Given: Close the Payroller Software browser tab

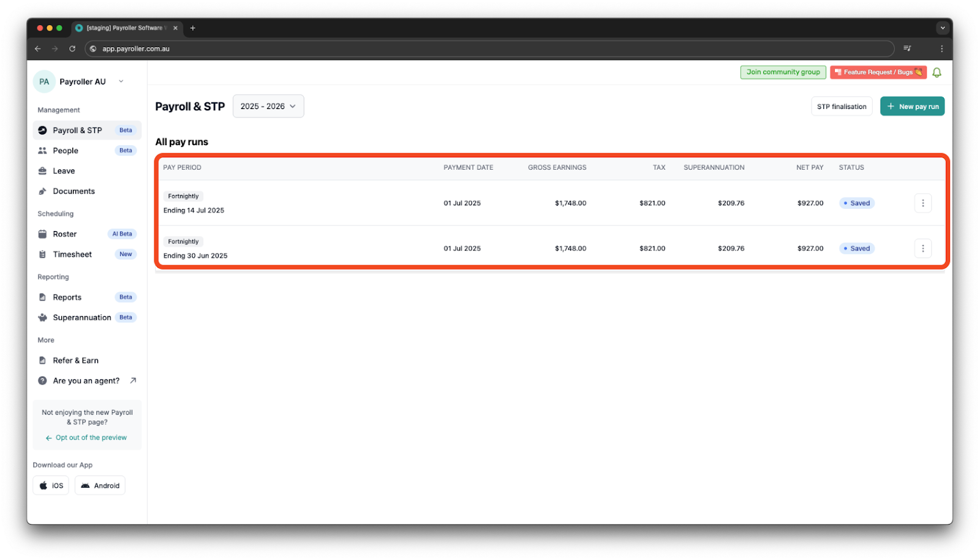Looking at the screenshot, I should [175, 28].
